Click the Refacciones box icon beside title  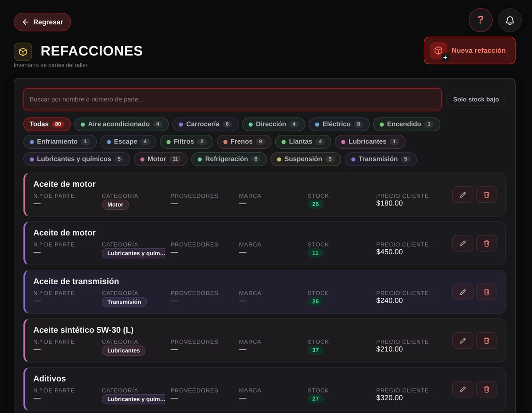tap(23, 52)
